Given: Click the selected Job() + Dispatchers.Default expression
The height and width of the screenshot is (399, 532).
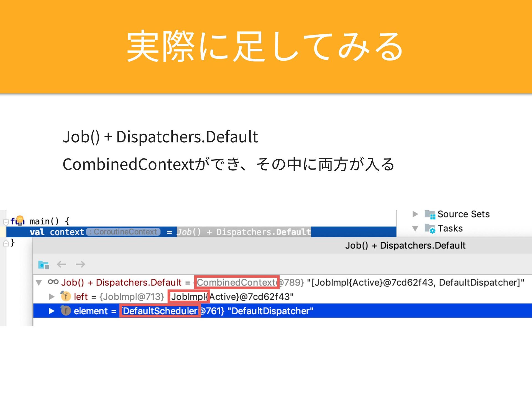Looking at the screenshot, I should tap(244, 232).
